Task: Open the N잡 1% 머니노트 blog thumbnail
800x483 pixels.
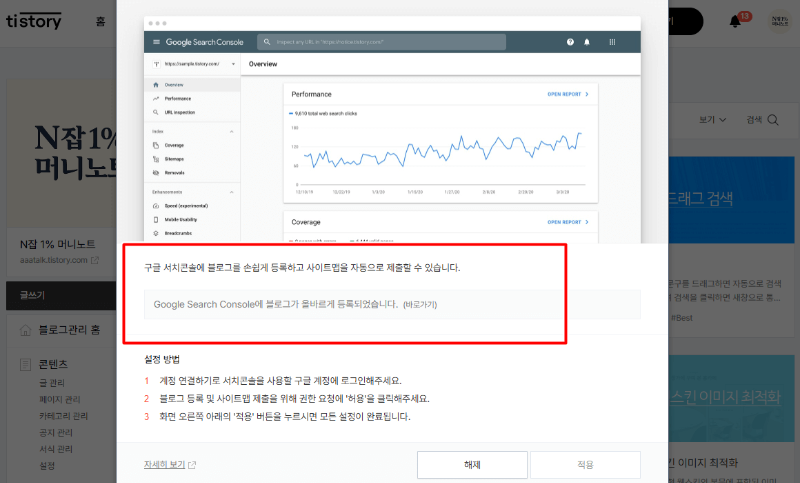Action: [x=61, y=153]
